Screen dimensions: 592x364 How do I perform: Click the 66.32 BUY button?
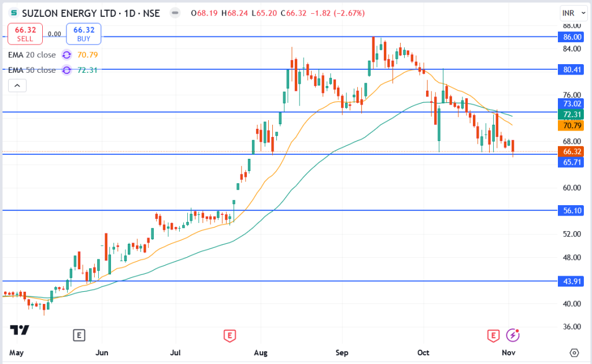click(83, 34)
